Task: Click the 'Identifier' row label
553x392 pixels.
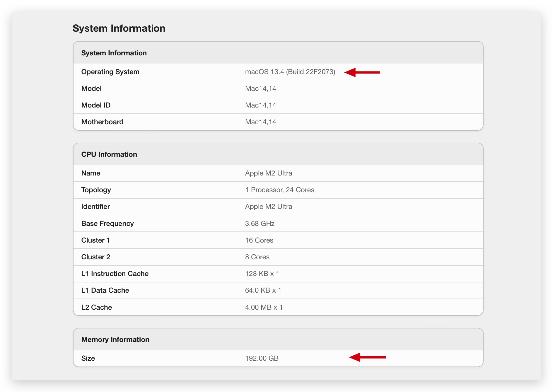Action: (95, 207)
